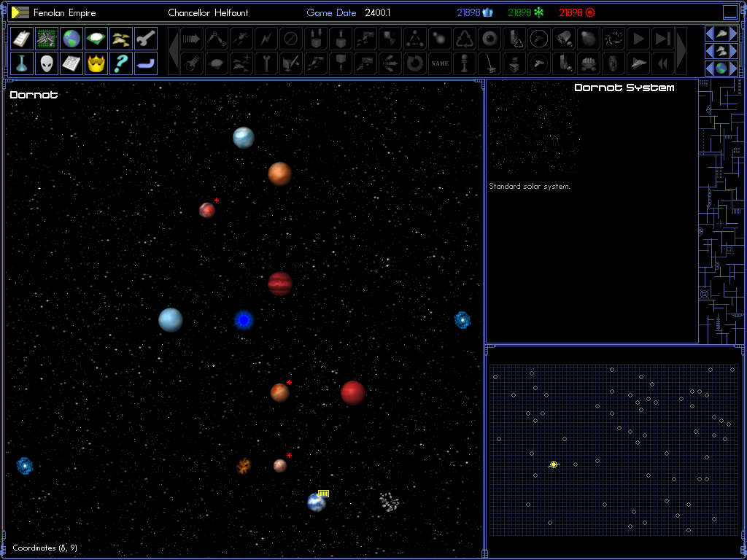Image resolution: width=747 pixels, height=560 pixels.
Task: Select the large pale blue planet left of star
Action: click(x=171, y=320)
